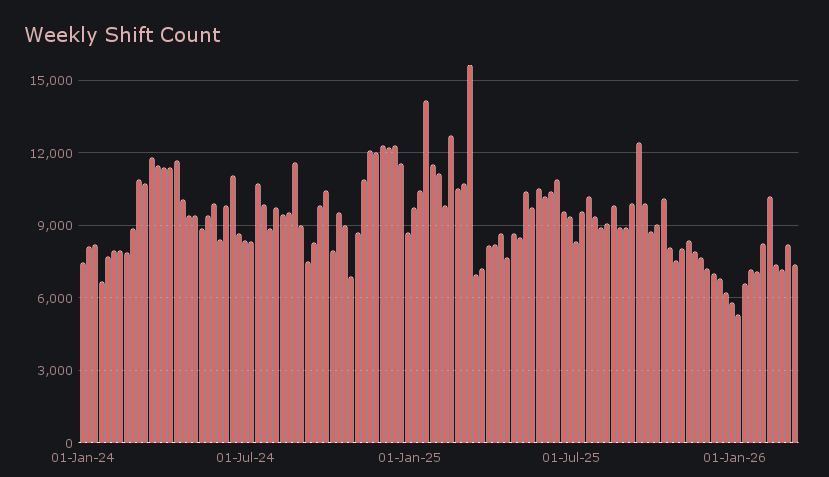This screenshot has width=829, height=477.
Task: Select the 12,000 y-axis label
Action: (x=50, y=153)
